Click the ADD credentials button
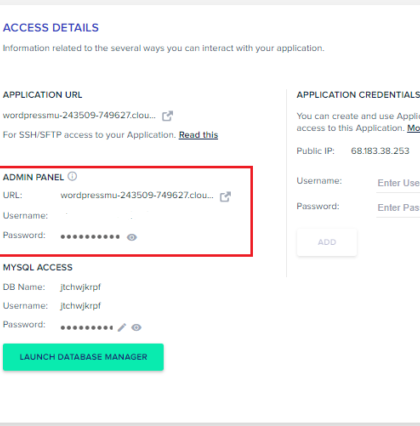The height and width of the screenshot is (426, 420). pos(327,242)
